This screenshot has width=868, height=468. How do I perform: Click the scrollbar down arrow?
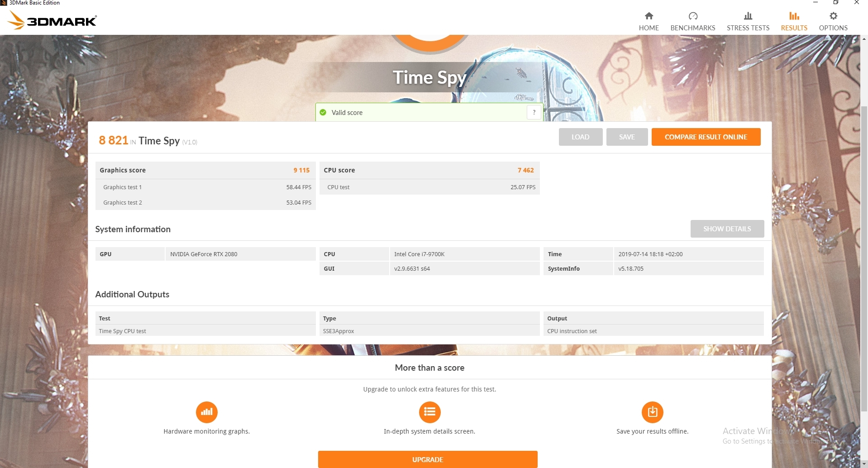(x=864, y=464)
